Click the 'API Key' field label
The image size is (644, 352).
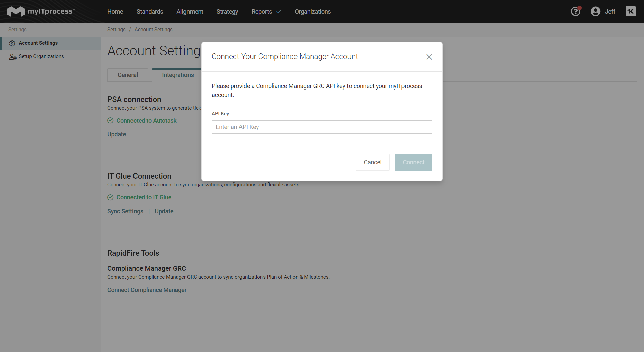[x=220, y=114]
